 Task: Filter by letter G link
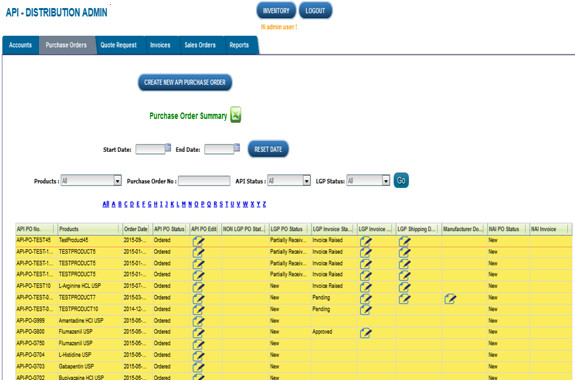149,204
